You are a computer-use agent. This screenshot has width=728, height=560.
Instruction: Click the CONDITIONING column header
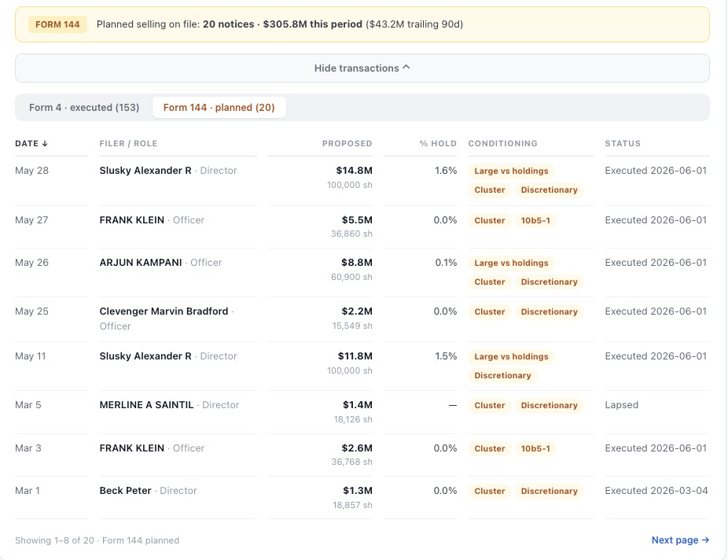click(503, 143)
